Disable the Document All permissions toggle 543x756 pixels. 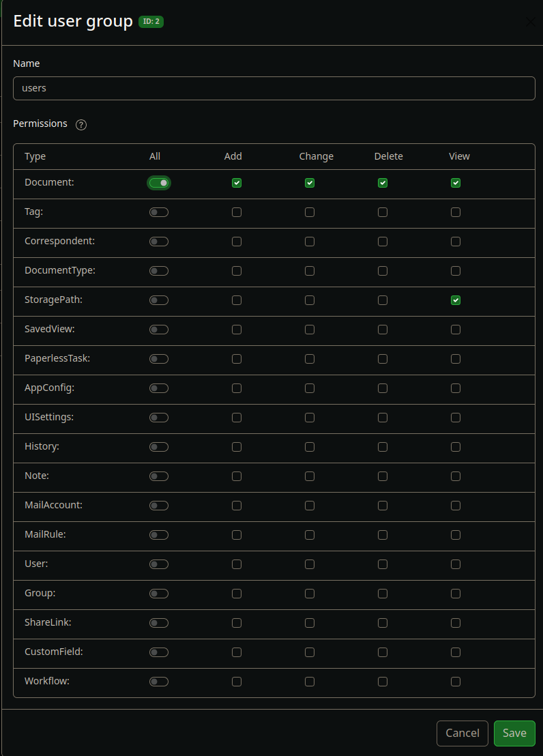[159, 183]
